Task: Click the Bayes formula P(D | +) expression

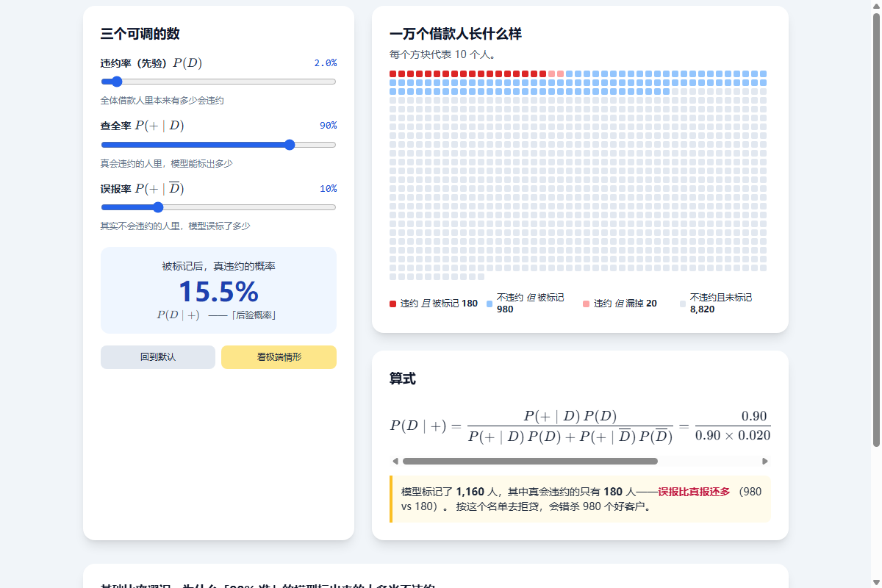Action: point(580,426)
